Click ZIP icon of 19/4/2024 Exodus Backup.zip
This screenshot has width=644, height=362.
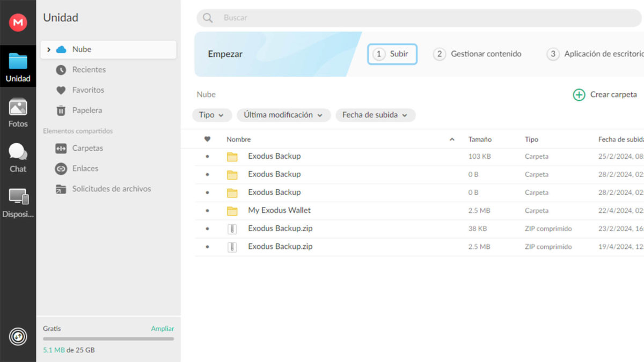coord(232,247)
